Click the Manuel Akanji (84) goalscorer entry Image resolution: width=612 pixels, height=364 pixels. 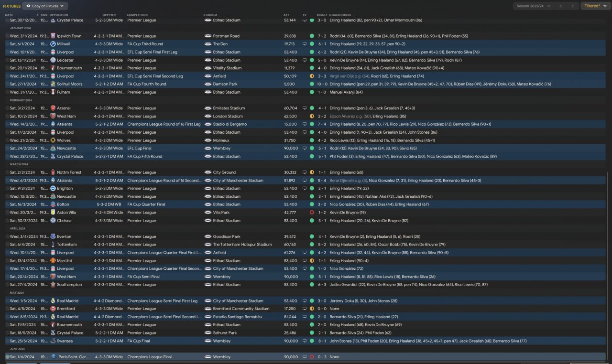pos(346,92)
